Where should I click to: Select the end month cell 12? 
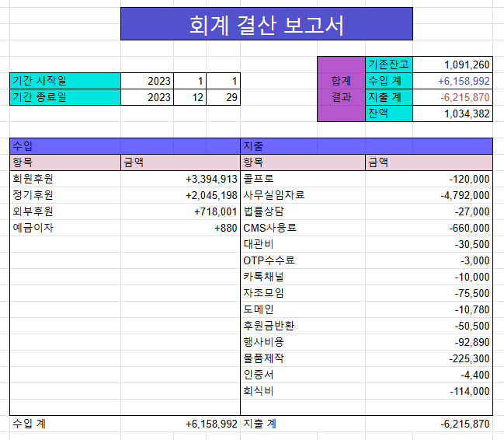click(190, 97)
